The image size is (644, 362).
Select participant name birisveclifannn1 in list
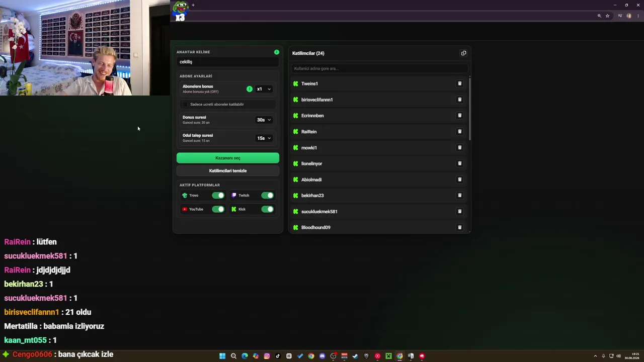317,100
